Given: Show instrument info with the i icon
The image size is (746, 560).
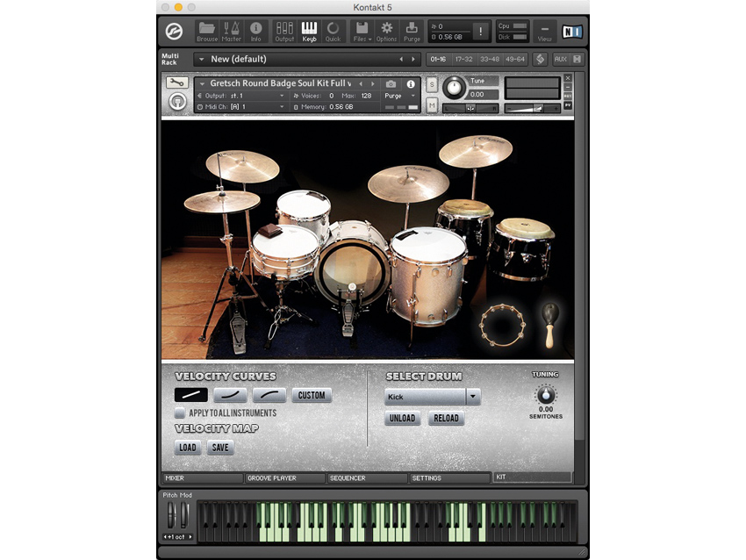Looking at the screenshot, I should (411, 84).
